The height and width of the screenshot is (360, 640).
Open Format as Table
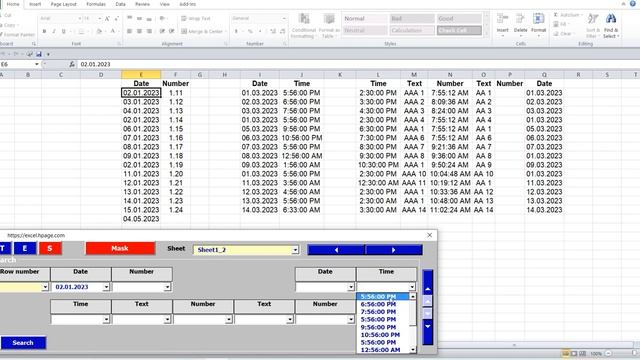(x=329, y=26)
